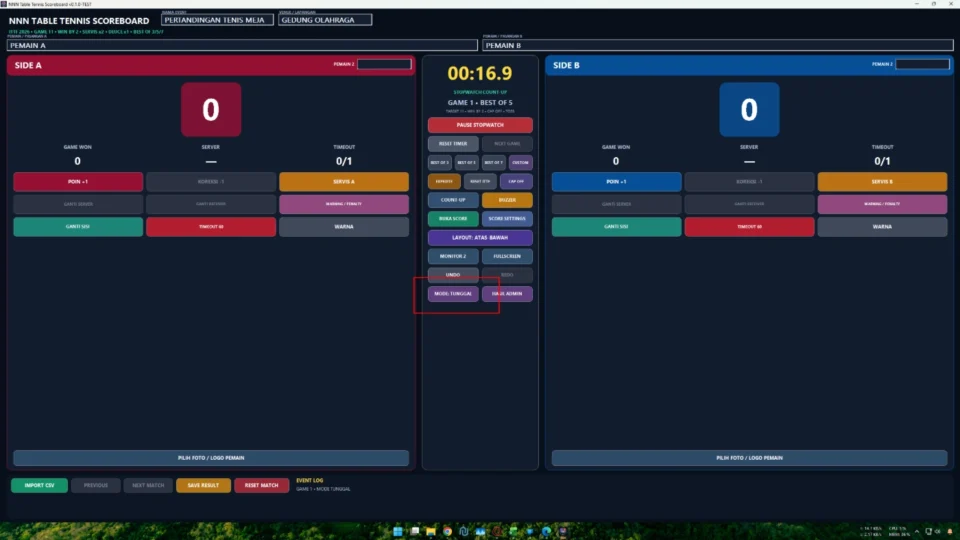Screen dimensions: 960x540
Task: Add a point with Side B Poin +1
Action: [x=616, y=182]
